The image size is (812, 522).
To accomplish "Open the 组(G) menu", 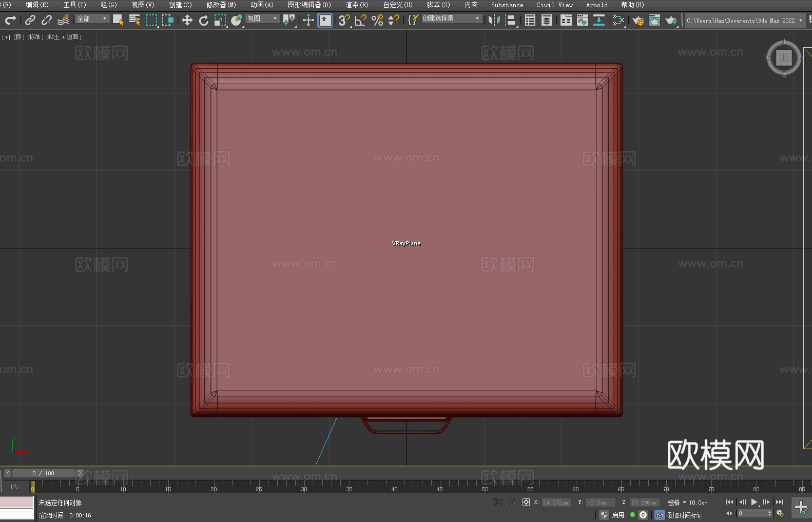I will pyautogui.click(x=109, y=5).
